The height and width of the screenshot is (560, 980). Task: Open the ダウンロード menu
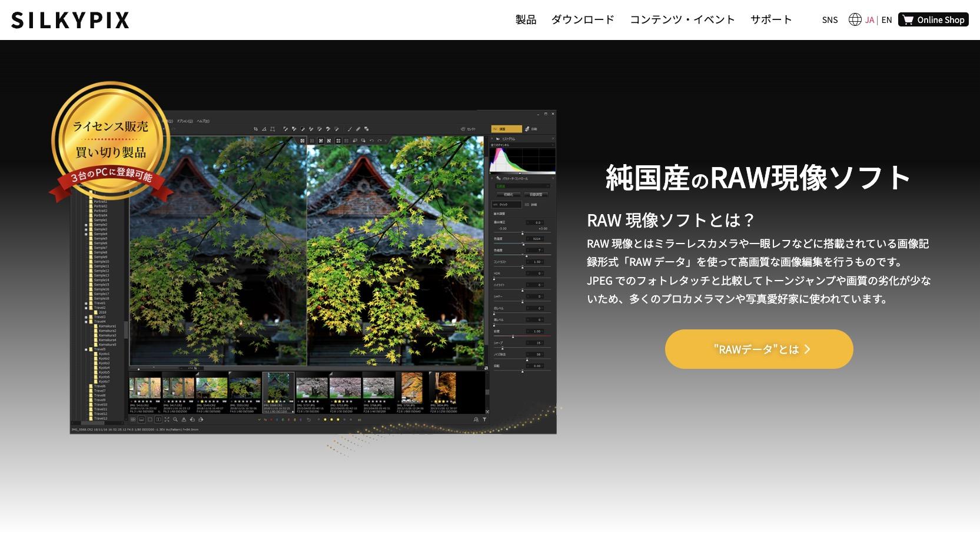pyautogui.click(x=583, y=20)
